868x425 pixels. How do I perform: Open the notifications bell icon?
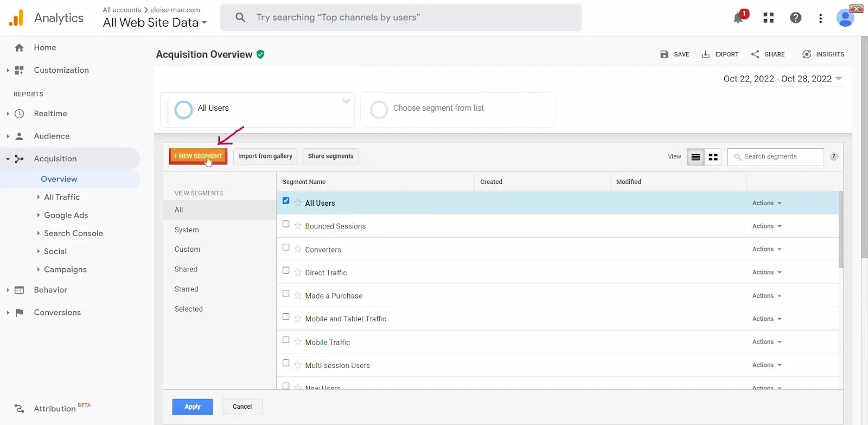click(x=738, y=18)
